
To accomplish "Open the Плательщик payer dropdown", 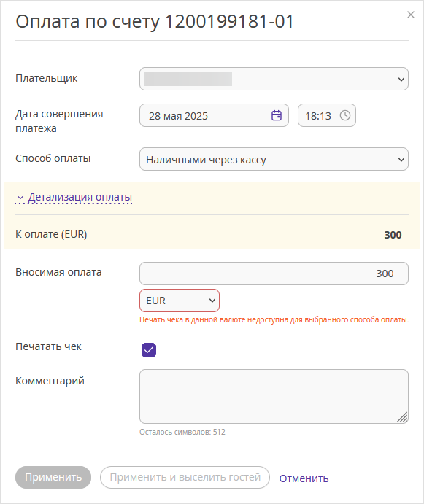I will click(x=274, y=79).
